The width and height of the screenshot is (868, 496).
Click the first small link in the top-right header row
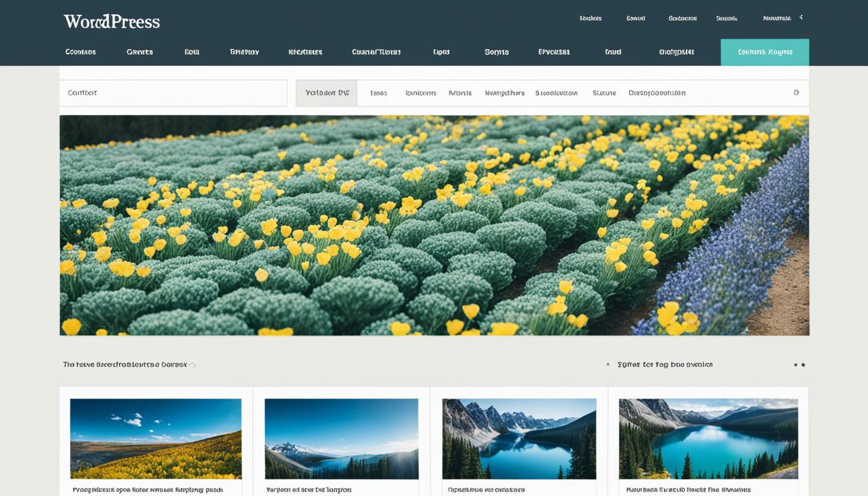tap(592, 17)
